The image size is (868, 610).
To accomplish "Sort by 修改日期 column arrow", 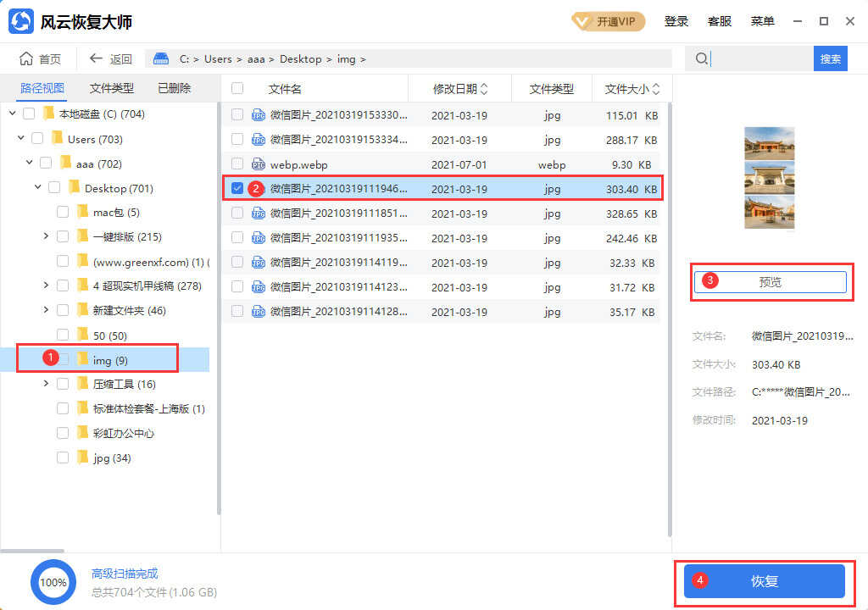I will click(484, 89).
